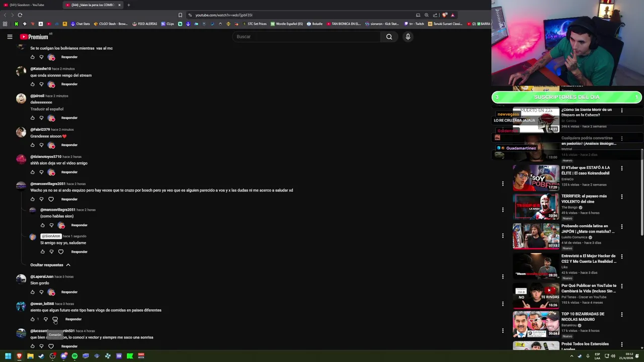644x362 pixels.
Task: Dislike the @LaporalJuan comment
Action: (41, 292)
